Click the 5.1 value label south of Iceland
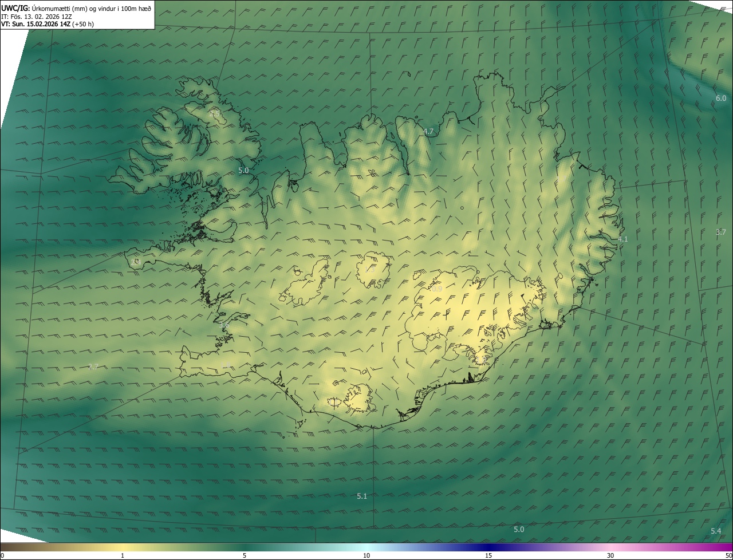Screen dimensions: 733x560 [x=362, y=496]
